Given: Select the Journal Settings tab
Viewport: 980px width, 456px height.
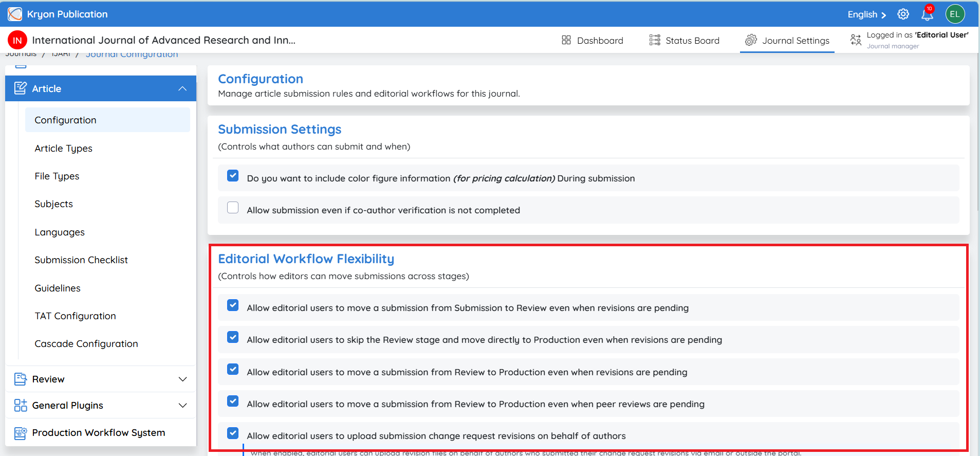Looking at the screenshot, I should point(787,40).
